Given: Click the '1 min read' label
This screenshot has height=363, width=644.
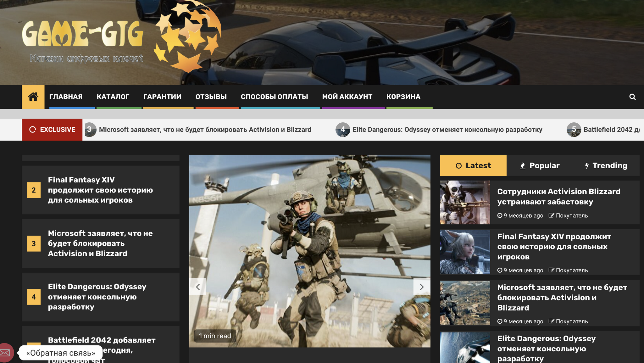Looking at the screenshot, I should 215,336.
